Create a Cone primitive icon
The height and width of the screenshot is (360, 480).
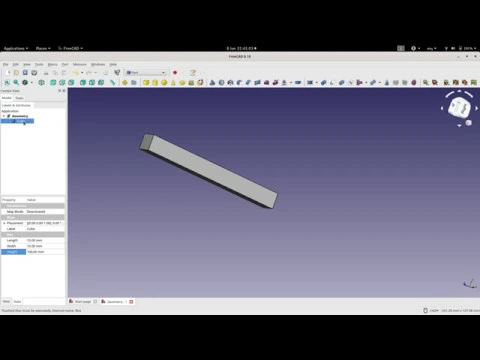[x=173, y=82]
